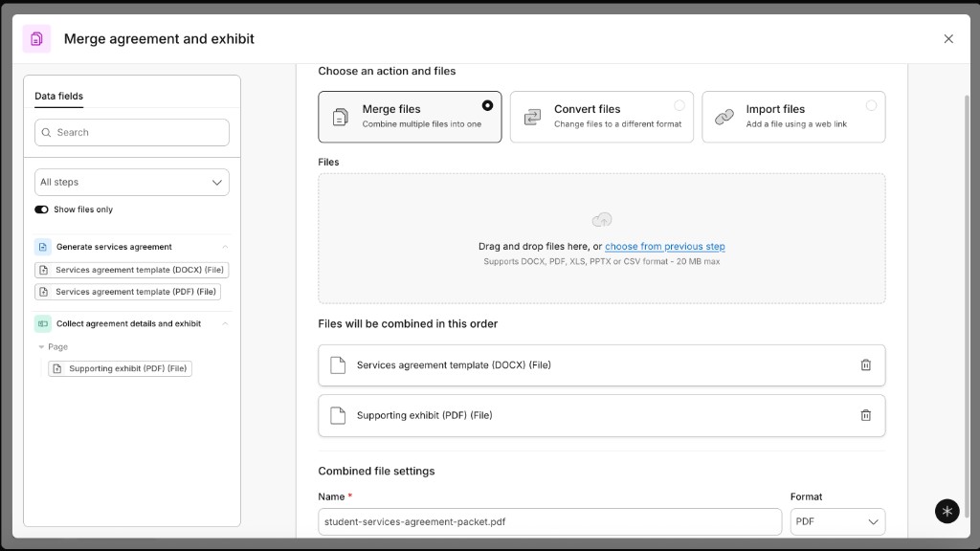Delete Services agreement template (DOCX) from merge list

pos(865,365)
